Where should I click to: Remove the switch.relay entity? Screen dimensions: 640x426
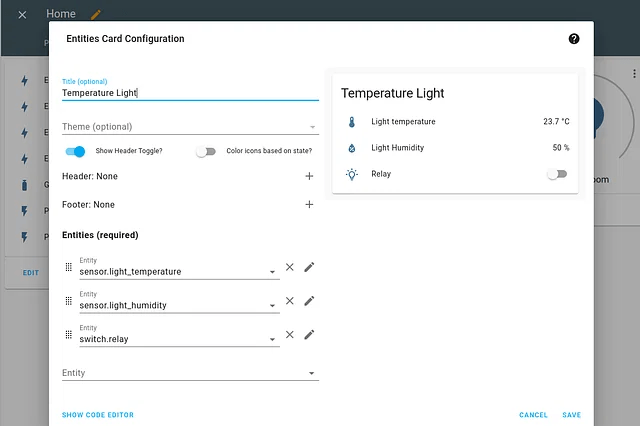(x=290, y=335)
